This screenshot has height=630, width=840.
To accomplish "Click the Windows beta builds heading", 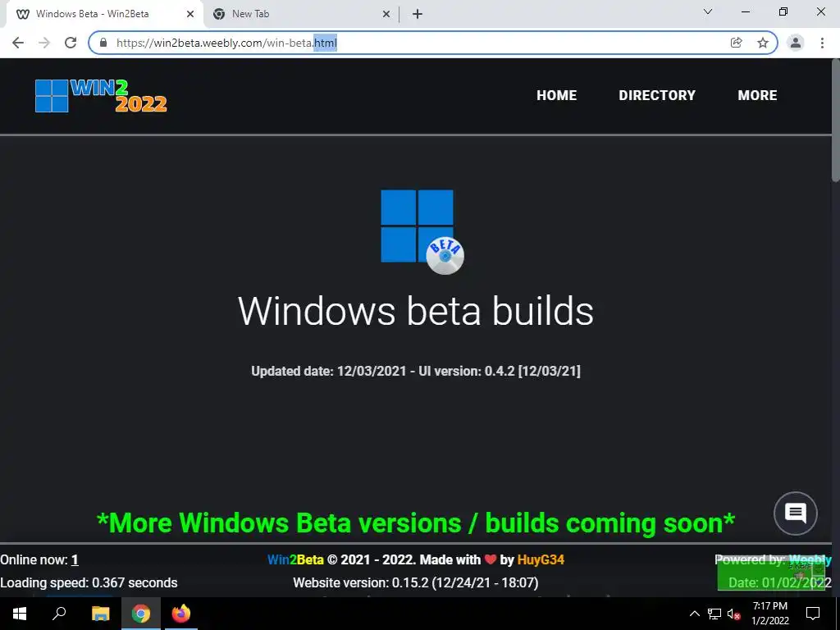I will 416,311.
